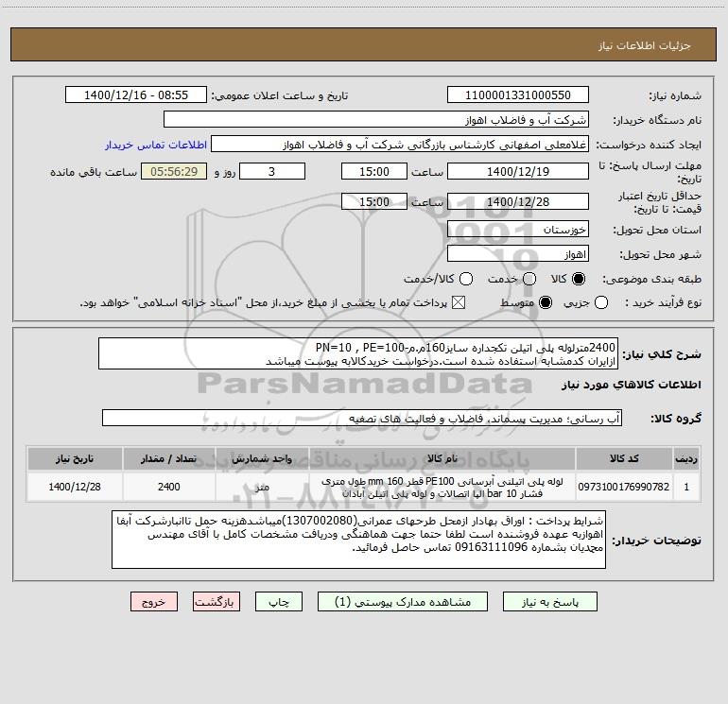Click the need number field 1100001331000550
Image resolution: width=728 pixels, height=704 pixels.
(x=518, y=94)
